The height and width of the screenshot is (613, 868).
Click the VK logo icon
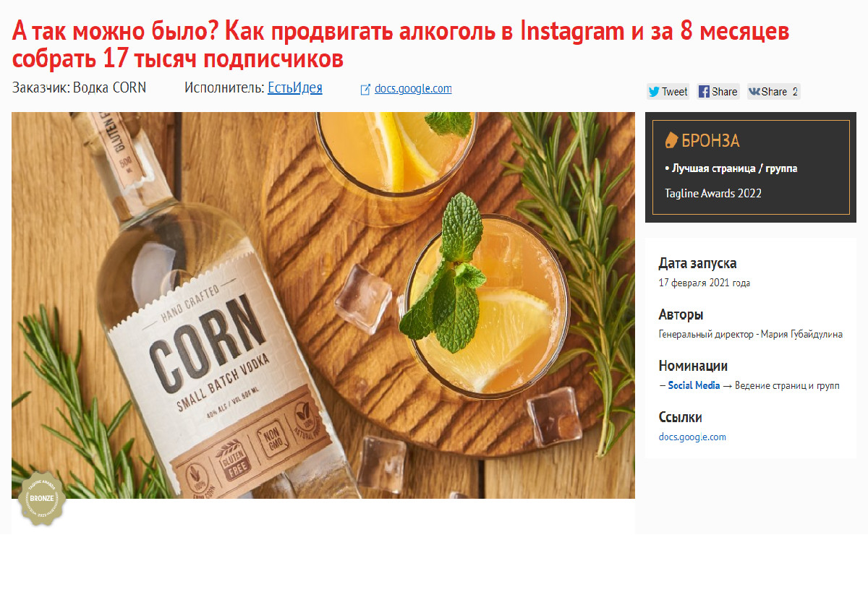[x=754, y=92]
